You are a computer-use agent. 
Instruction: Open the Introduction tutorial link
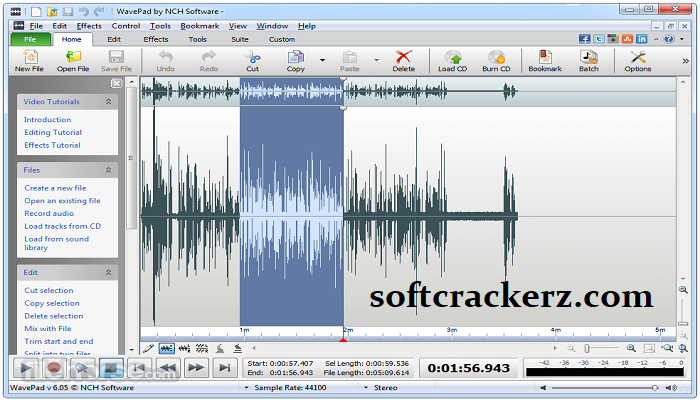(x=47, y=120)
